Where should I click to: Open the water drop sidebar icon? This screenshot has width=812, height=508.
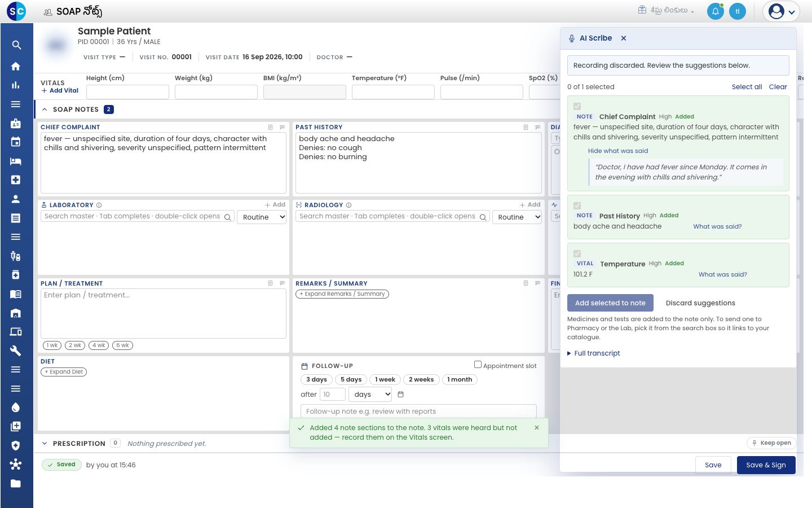[16, 408]
